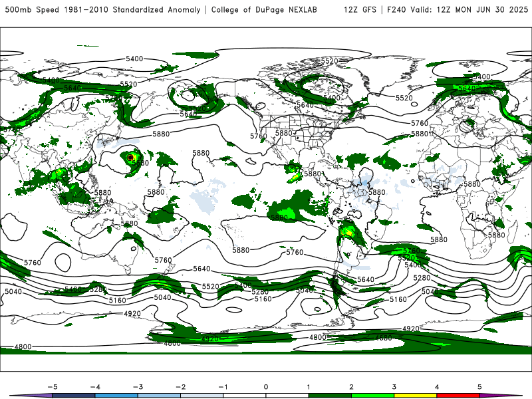Image resolution: width=532 pixels, height=399 pixels.
Task: Click the legend value "3"
Action: (x=394, y=387)
